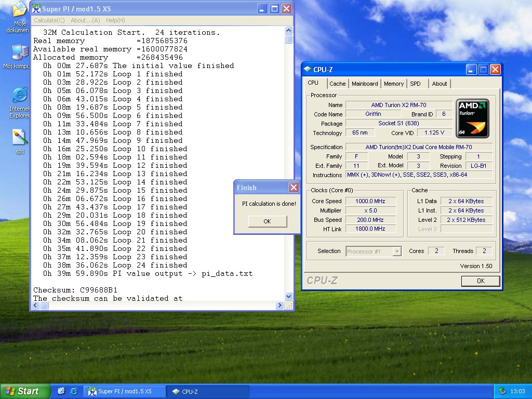Click the Technology value 65 nm
Image resolution: width=532 pixels, height=399 pixels.
click(x=360, y=132)
